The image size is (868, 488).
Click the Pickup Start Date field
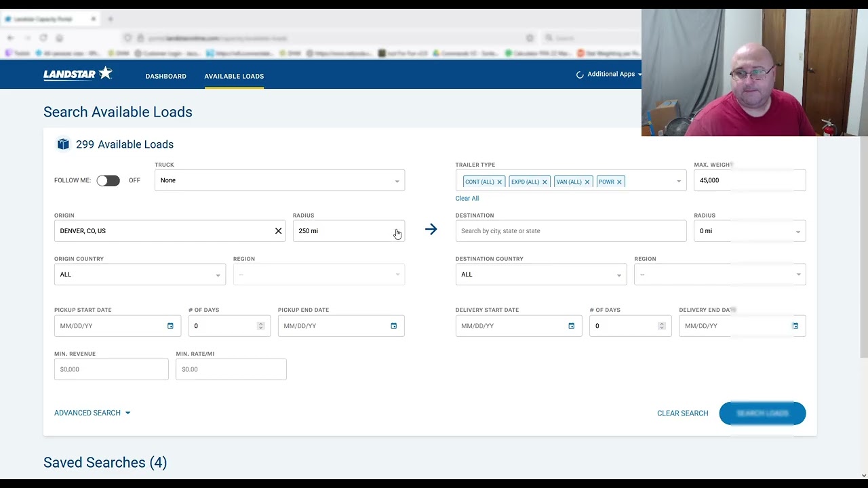117,326
